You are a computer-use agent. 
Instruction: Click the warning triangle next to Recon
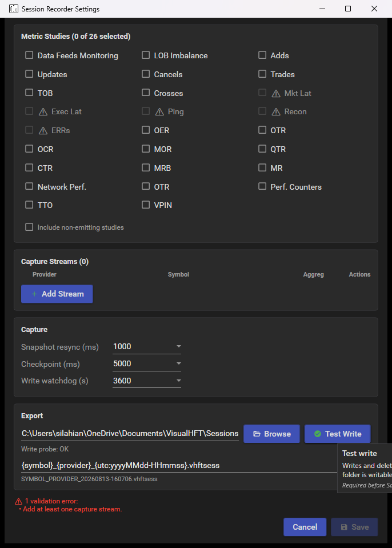click(276, 112)
